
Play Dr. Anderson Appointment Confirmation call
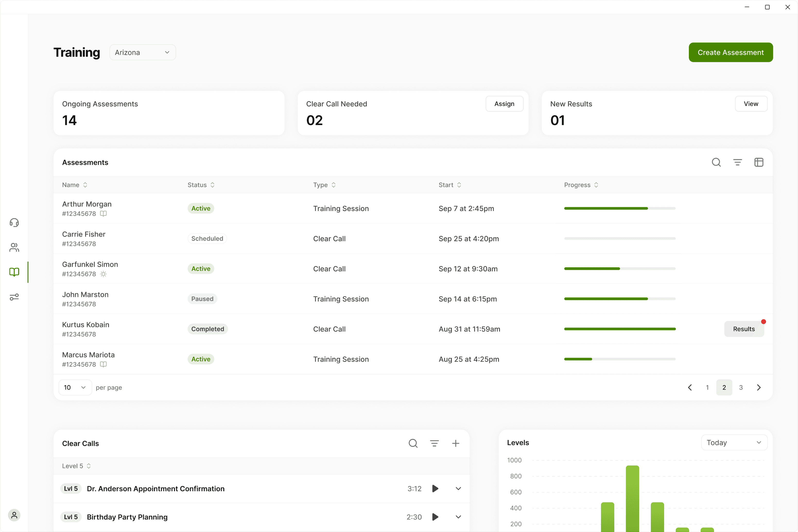(435, 489)
